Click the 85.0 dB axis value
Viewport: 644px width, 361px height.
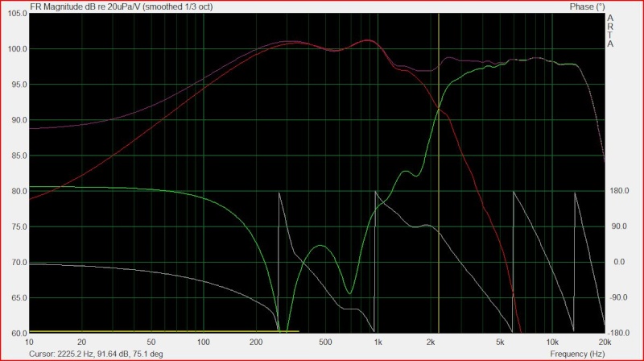click(x=19, y=156)
